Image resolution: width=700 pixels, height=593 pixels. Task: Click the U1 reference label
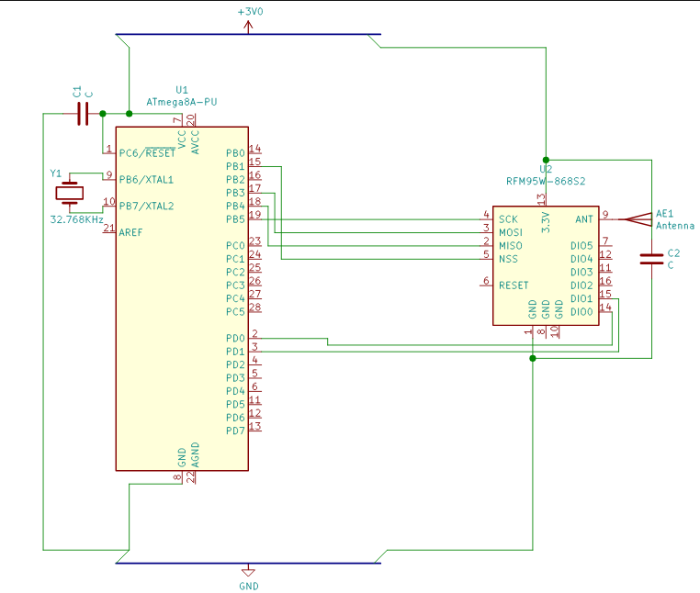(182, 90)
